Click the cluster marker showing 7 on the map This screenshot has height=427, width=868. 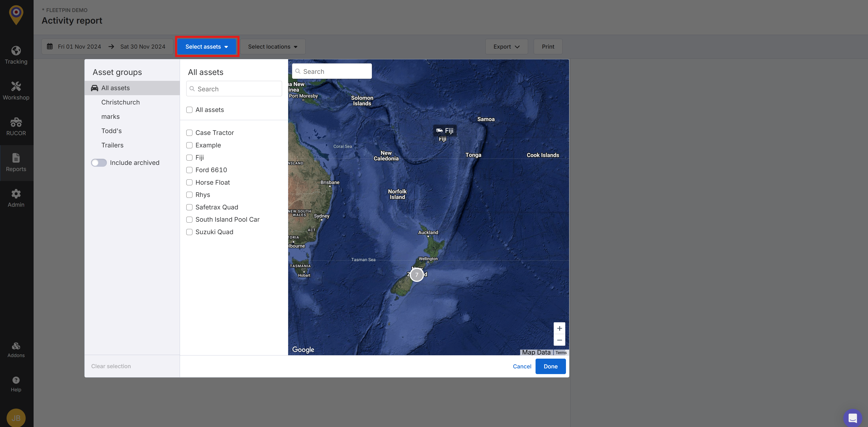pyautogui.click(x=417, y=275)
